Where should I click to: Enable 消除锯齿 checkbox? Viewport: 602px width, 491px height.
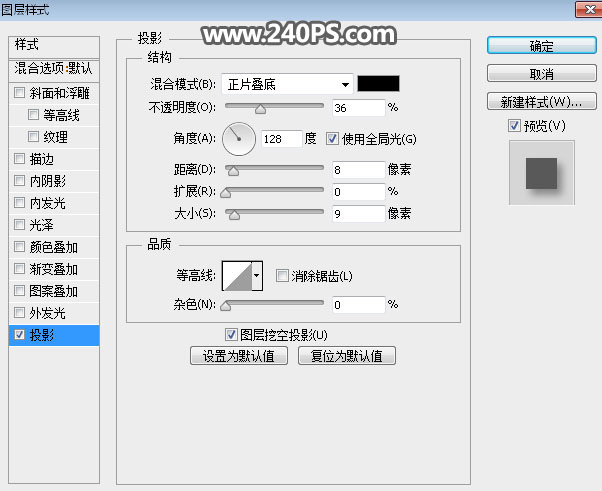click(x=282, y=276)
